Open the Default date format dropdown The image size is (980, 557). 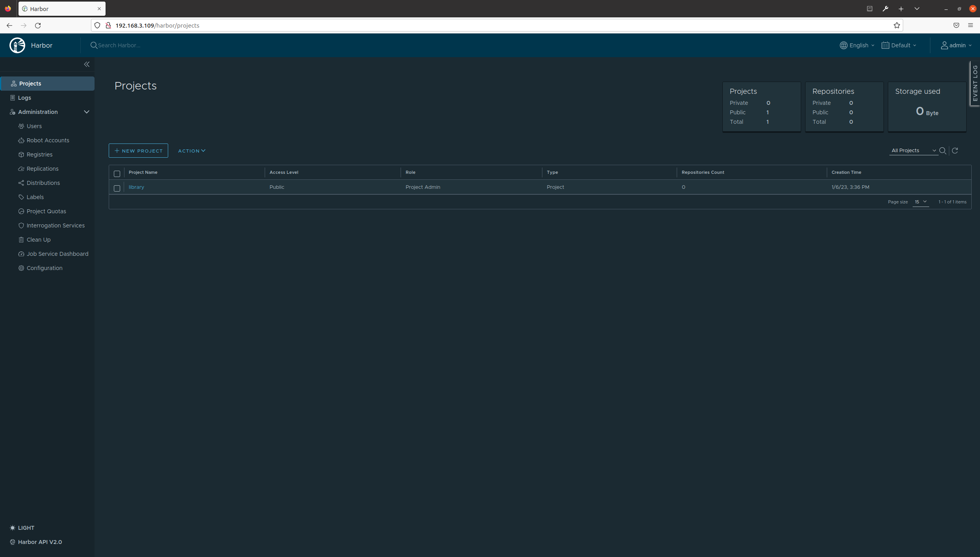click(899, 45)
